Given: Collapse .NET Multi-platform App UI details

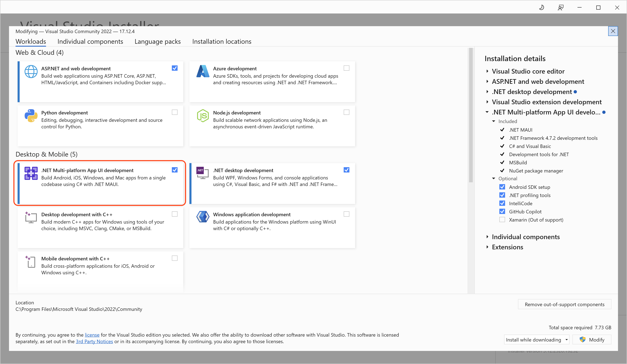Looking at the screenshot, I should (x=487, y=112).
